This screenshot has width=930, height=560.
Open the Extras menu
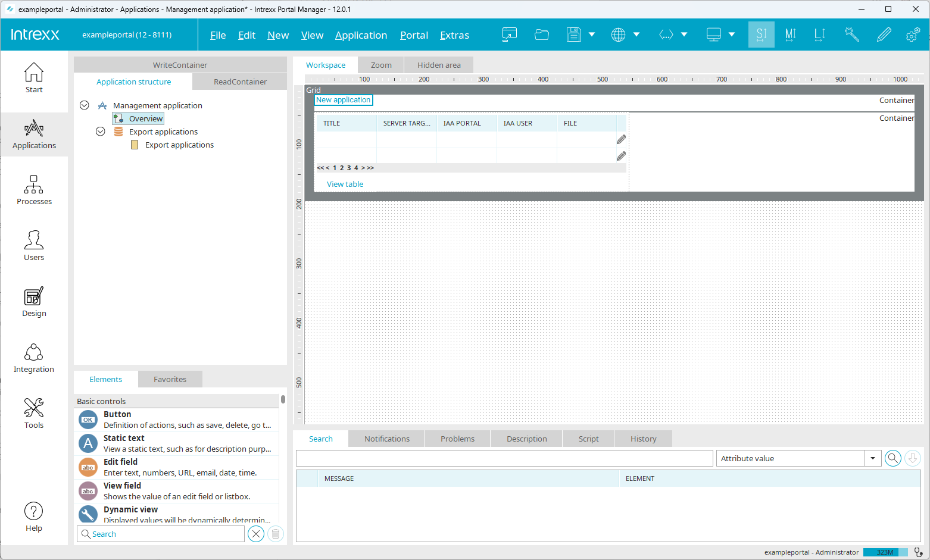[454, 35]
